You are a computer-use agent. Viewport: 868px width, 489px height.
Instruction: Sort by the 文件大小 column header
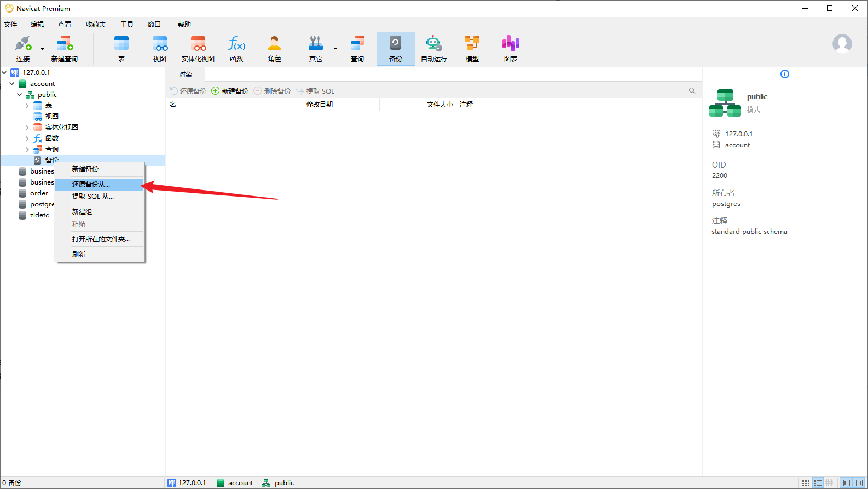(x=418, y=104)
